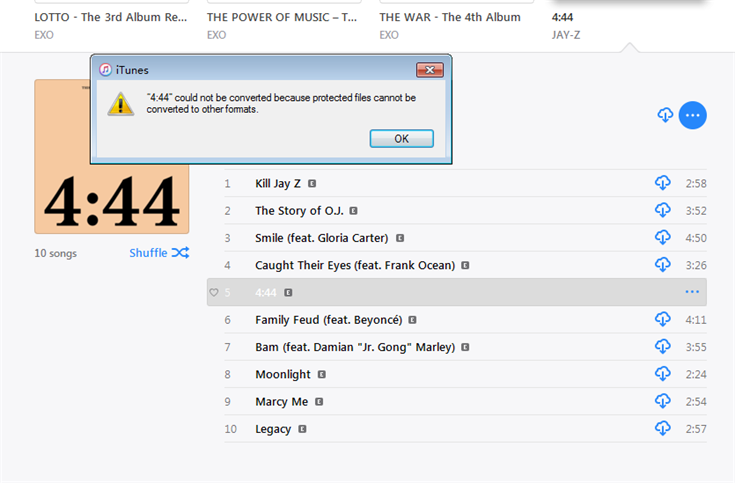The image size is (735, 483).
Task: Download Family Feud via cloud icon
Action: coord(662,319)
